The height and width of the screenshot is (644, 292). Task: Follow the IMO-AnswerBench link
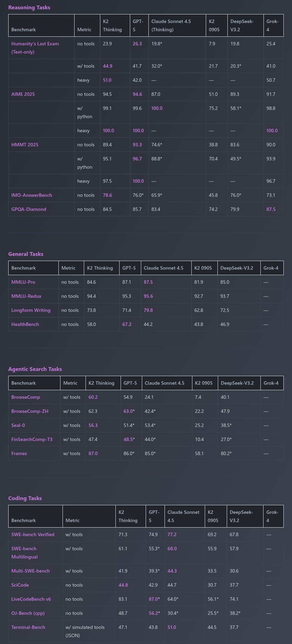coord(32,195)
